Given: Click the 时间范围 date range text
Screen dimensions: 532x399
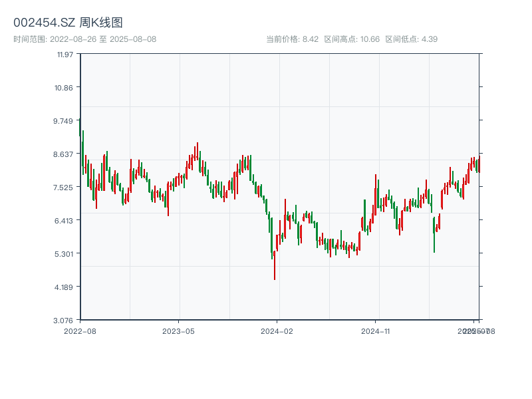Looking at the screenshot, I should tap(84, 39).
